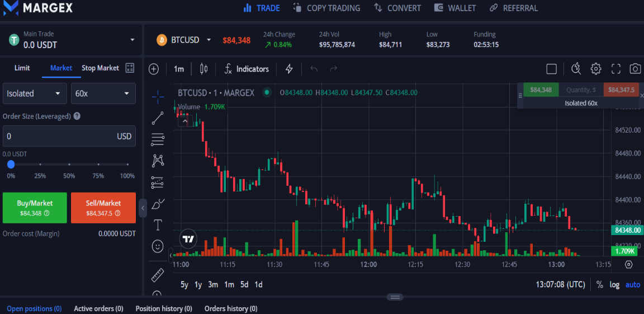Open the BTCUSD pair selector dropdown
The width and height of the screenshot is (644, 314).
tap(209, 40)
